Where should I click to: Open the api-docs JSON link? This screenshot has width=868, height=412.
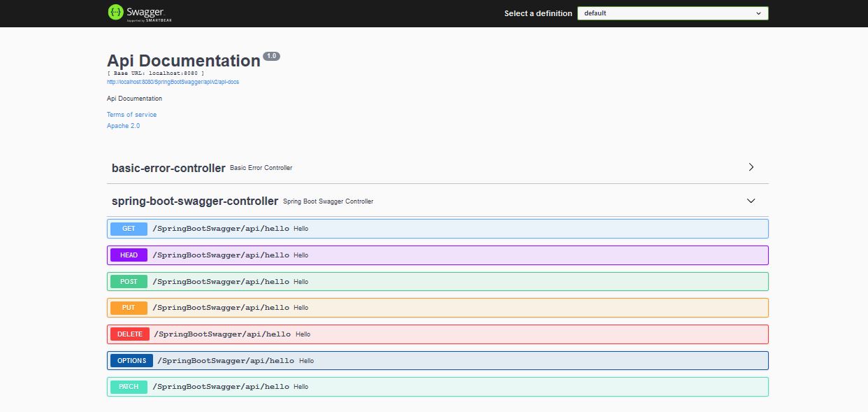pyautogui.click(x=173, y=81)
